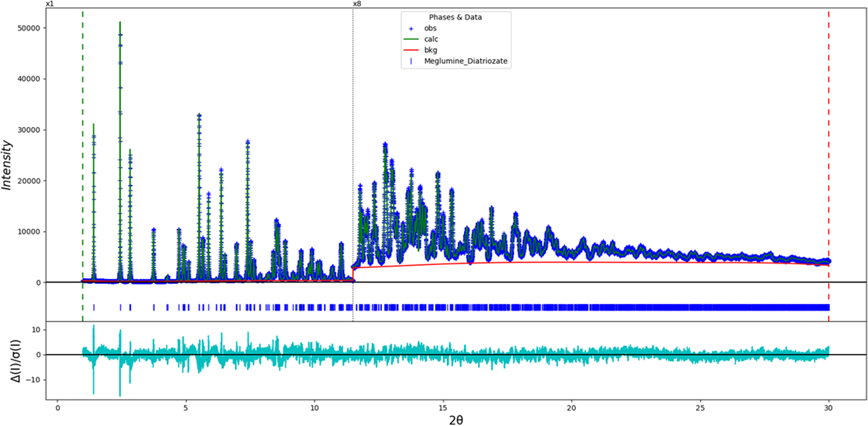Click the blue tick mark beside Meglumine_Diatriozate
The image size is (868, 426).
point(411,61)
